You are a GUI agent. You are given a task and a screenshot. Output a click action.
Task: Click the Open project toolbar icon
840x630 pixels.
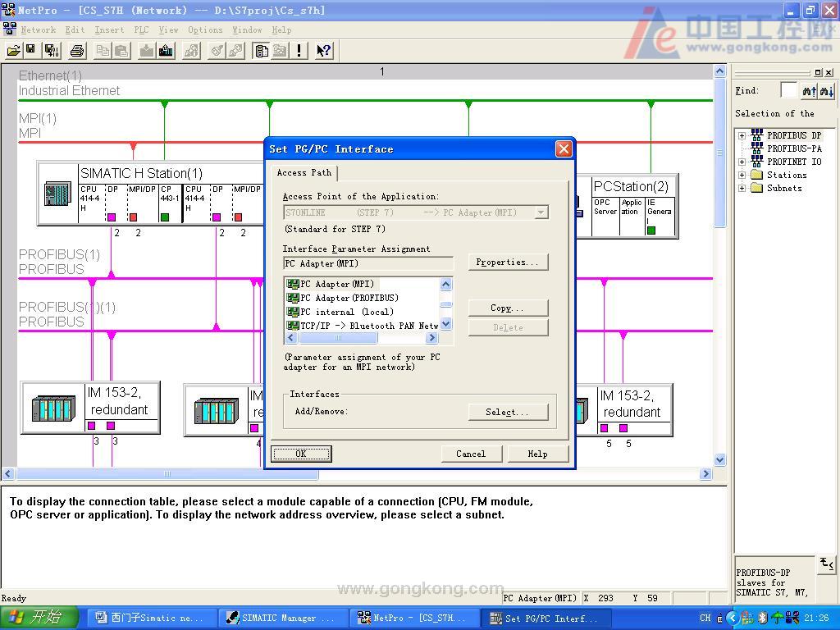pyautogui.click(x=13, y=50)
